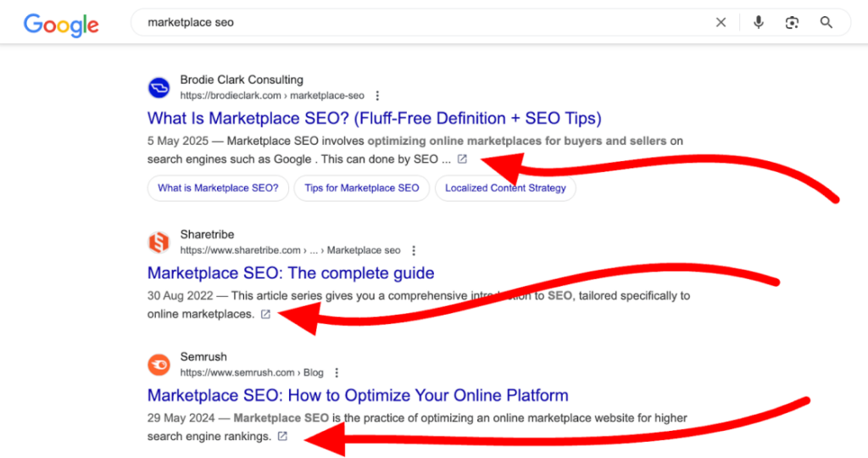Open 'What Is Marketplace SEO?' result title

tap(374, 118)
